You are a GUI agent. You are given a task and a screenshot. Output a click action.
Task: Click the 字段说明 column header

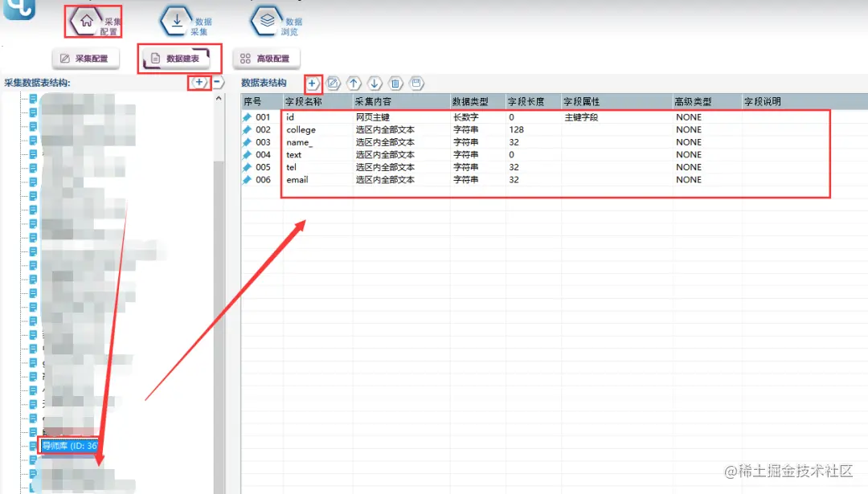(805, 102)
